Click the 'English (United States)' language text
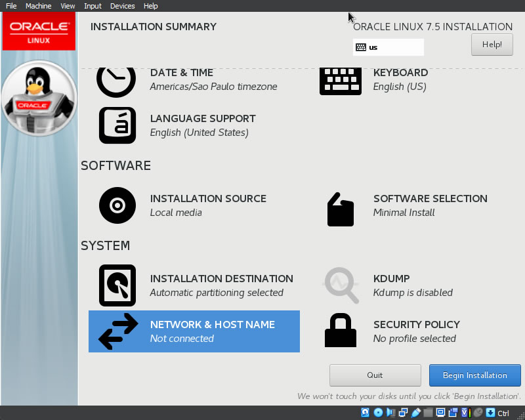The image size is (525, 420). click(x=199, y=133)
